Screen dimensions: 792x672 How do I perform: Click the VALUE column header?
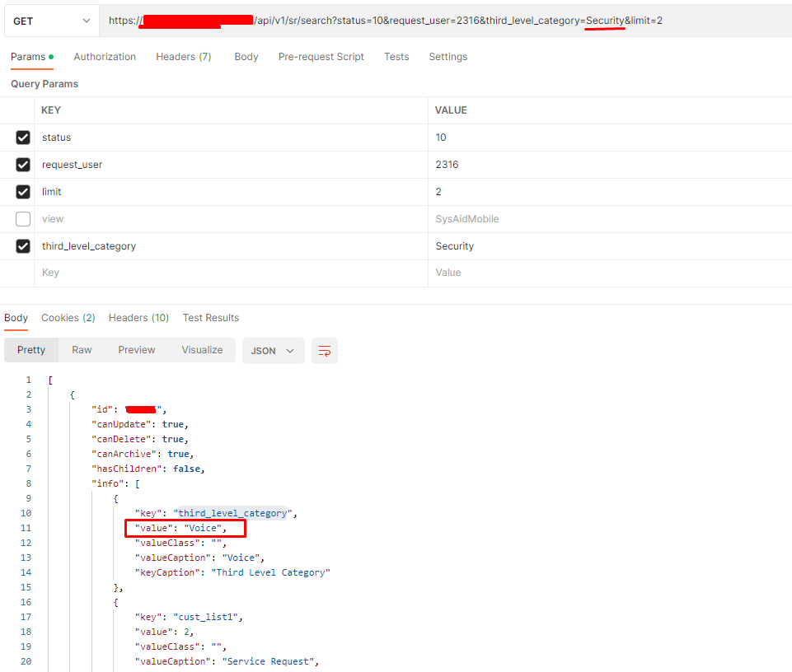(451, 110)
